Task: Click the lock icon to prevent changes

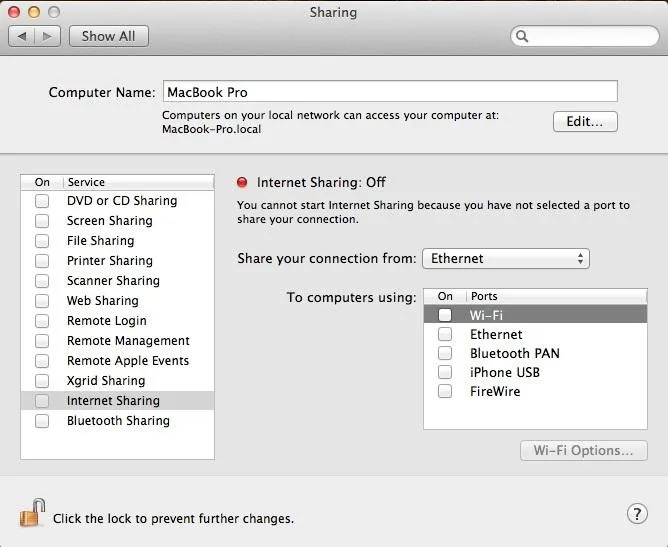Action: (x=32, y=513)
